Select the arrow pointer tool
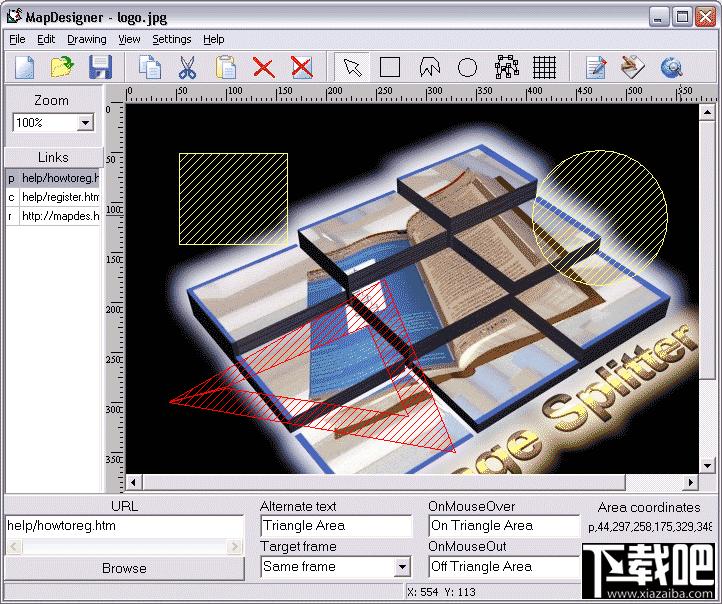This screenshot has width=722, height=604. click(x=352, y=67)
